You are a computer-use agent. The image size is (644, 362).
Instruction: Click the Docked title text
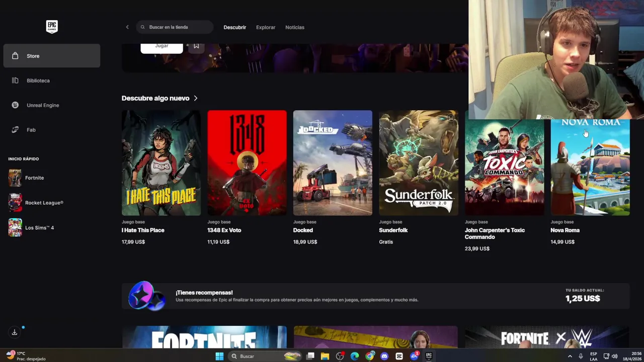pyautogui.click(x=303, y=230)
